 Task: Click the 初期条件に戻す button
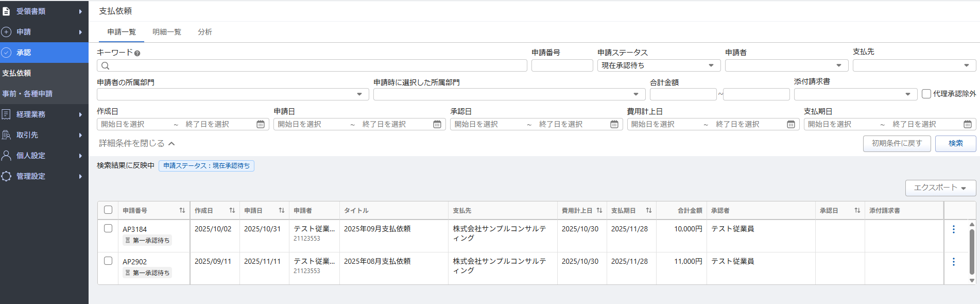(897, 143)
